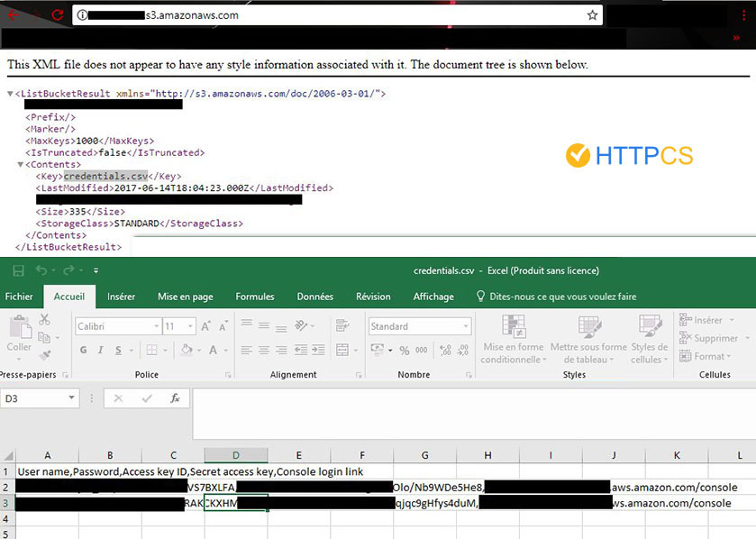Click the browser back arrow

13,15
